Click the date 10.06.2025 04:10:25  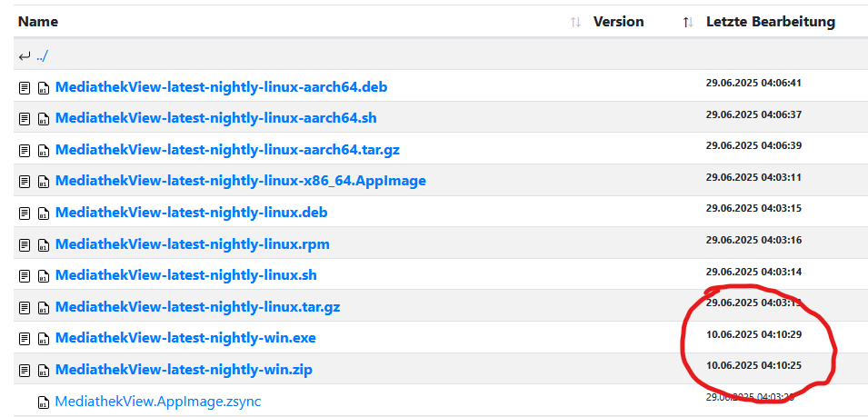click(754, 365)
